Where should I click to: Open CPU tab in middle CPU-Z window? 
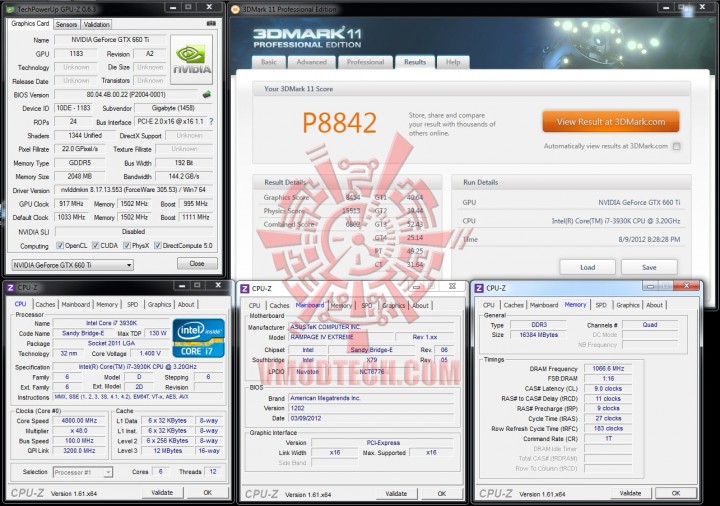pos(254,305)
